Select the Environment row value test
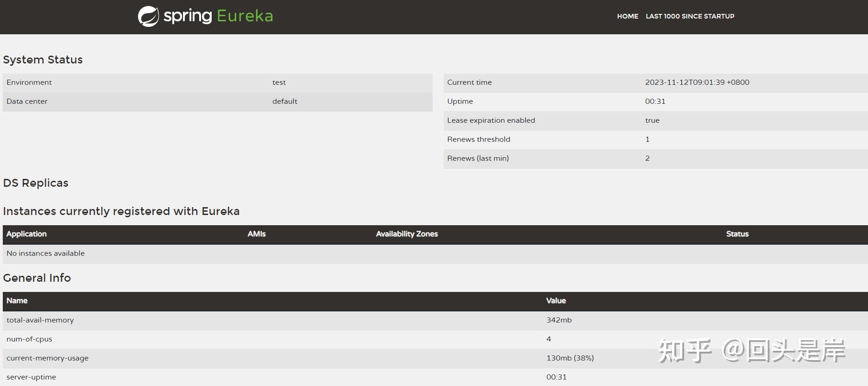Viewport: 868px width, 386px height. [x=279, y=82]
